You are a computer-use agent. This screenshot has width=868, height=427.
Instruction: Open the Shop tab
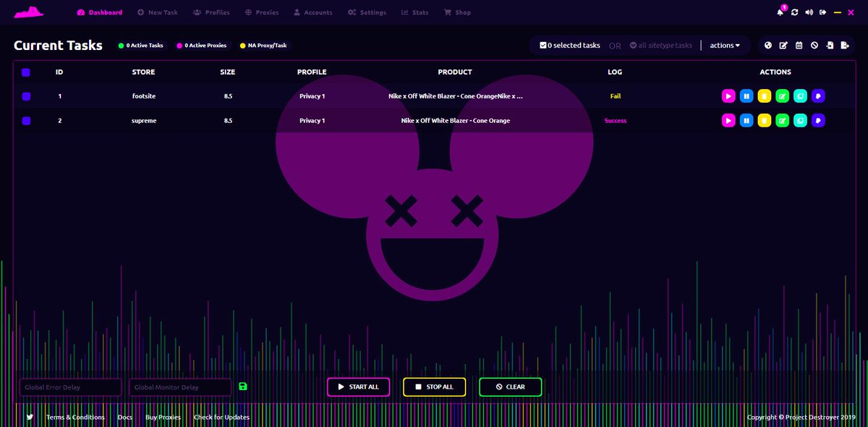tap(458, 12)
